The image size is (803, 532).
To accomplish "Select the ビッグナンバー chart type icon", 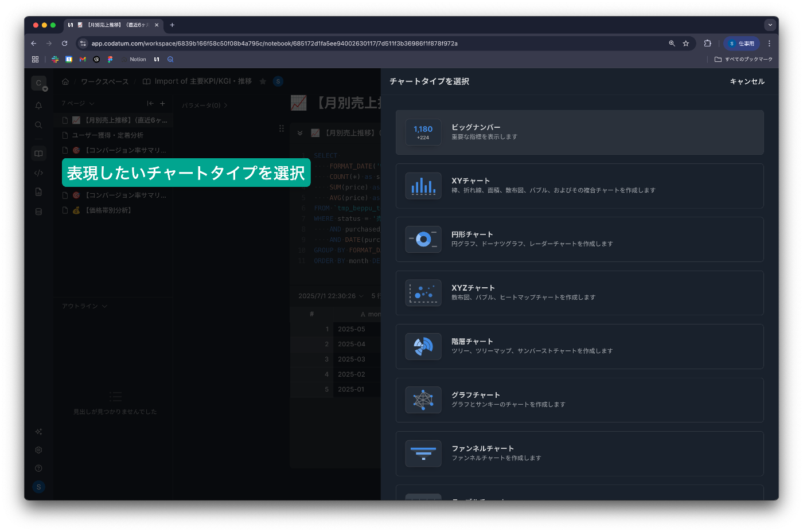I will click(423, 132).
